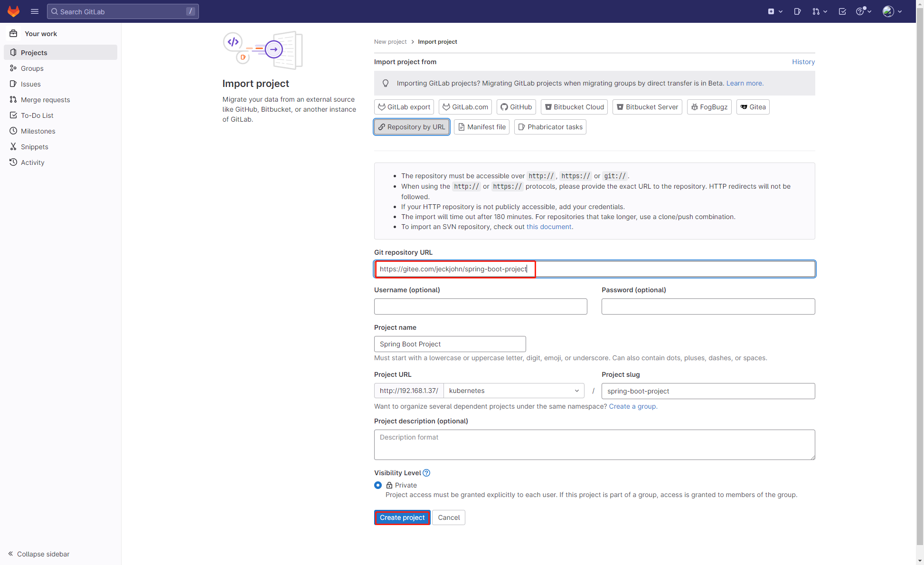Click the Project slug field
The width and height of the screenshot is (924, 565).
tap(708, 391)
